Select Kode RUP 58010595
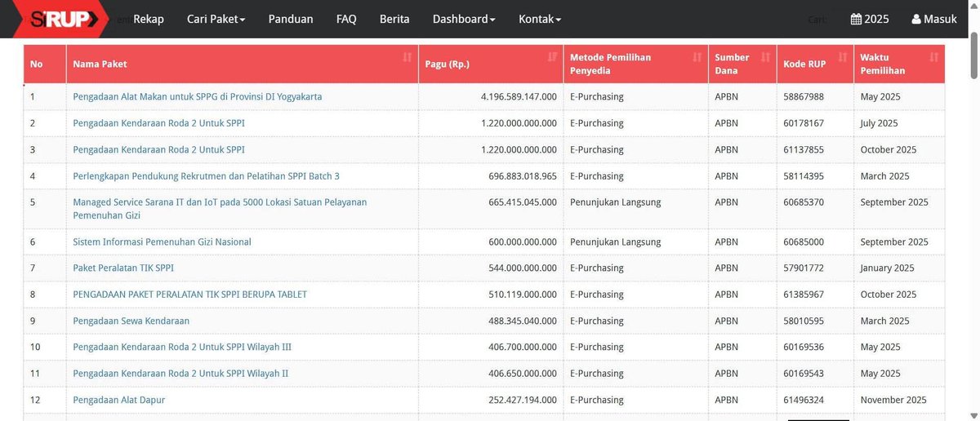This screenshot has width=980, height=421. [x=804, y=321]
